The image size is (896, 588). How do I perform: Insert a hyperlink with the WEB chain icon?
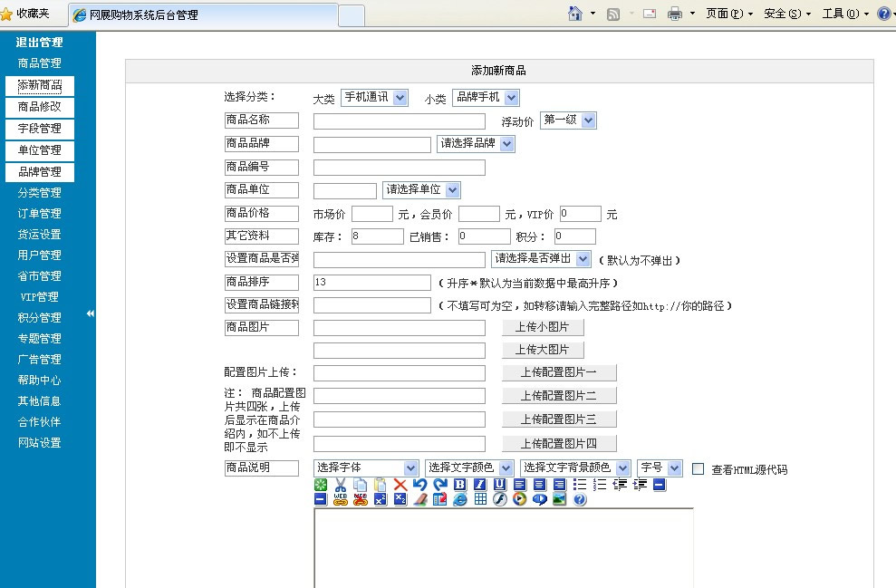click(340, 499)
